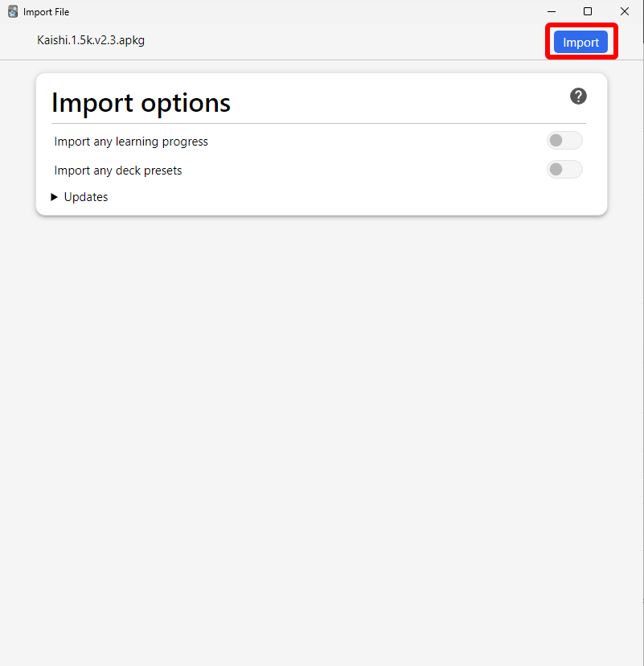This screenshot has height=666, width=644.
Task: Click the Import any learning progress label
Action: click(x=131, y=142)
